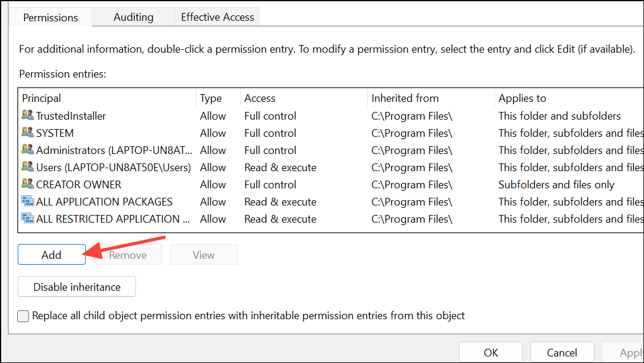Click the TrustedInstaller group icon
644x363 pixels.
28,115
